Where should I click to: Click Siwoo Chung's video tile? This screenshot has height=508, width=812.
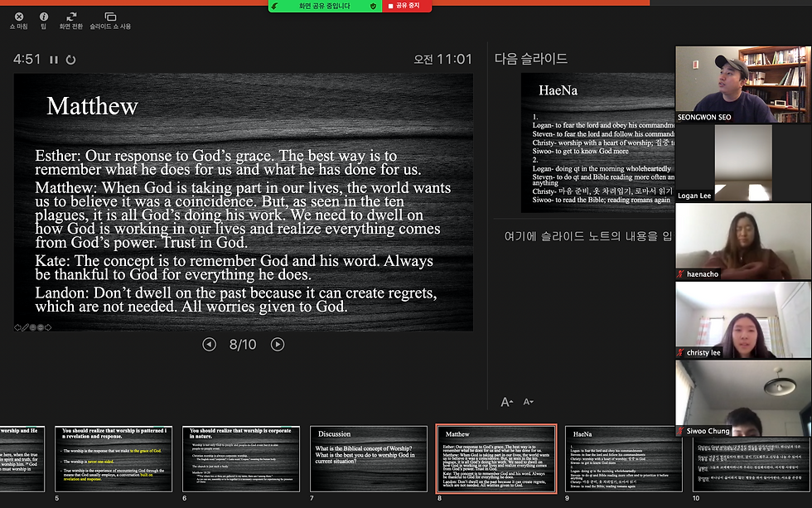743,399
